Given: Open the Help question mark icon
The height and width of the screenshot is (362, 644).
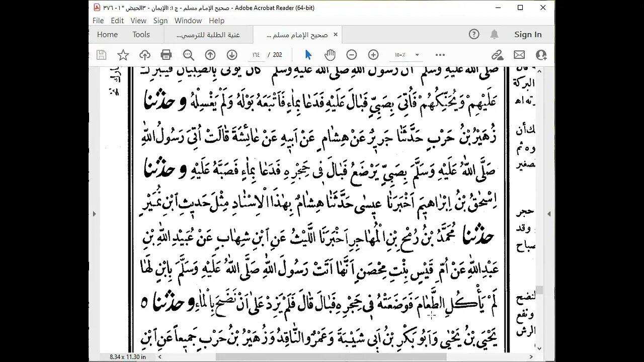Looking at the screenshot, I should (474, 34).
